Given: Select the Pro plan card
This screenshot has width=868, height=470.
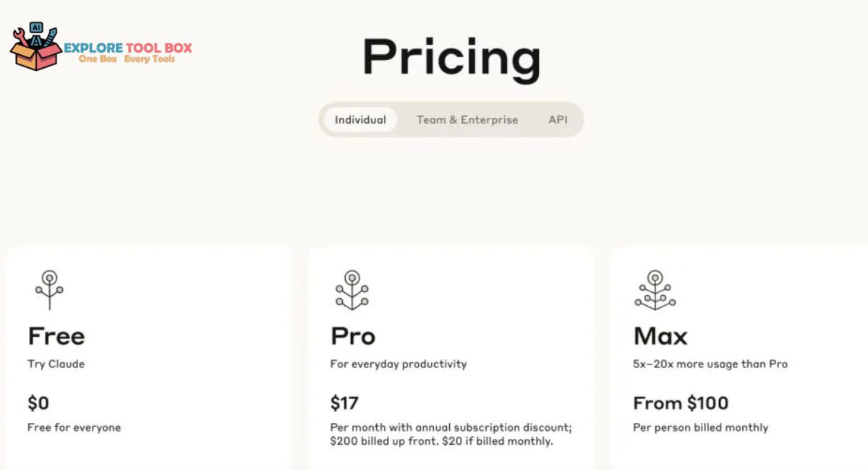Looking at the screenshot, I should click(x=451, y=358).
